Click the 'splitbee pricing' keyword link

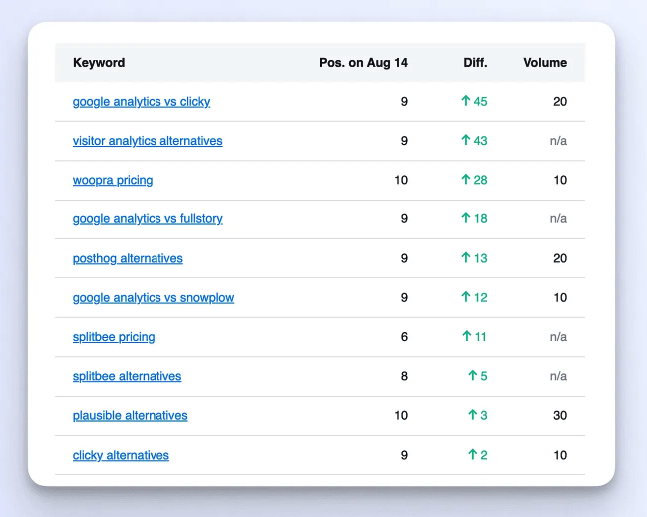(114, 337)
